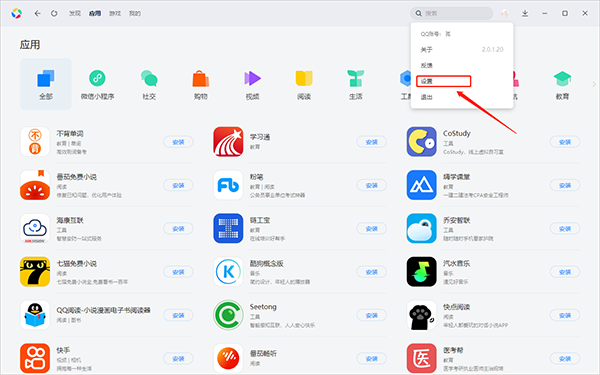
Task: Open the 视频 category
Action: (252, 85)
